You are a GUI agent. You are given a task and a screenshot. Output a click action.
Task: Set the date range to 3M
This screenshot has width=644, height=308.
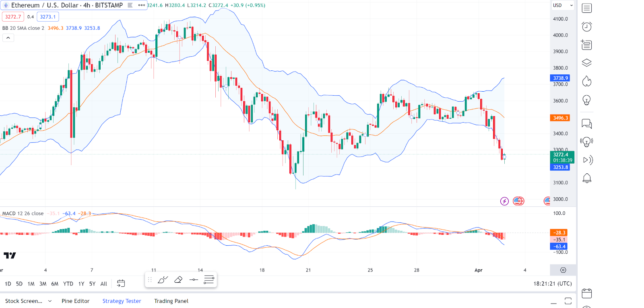(x=43, y=283)
